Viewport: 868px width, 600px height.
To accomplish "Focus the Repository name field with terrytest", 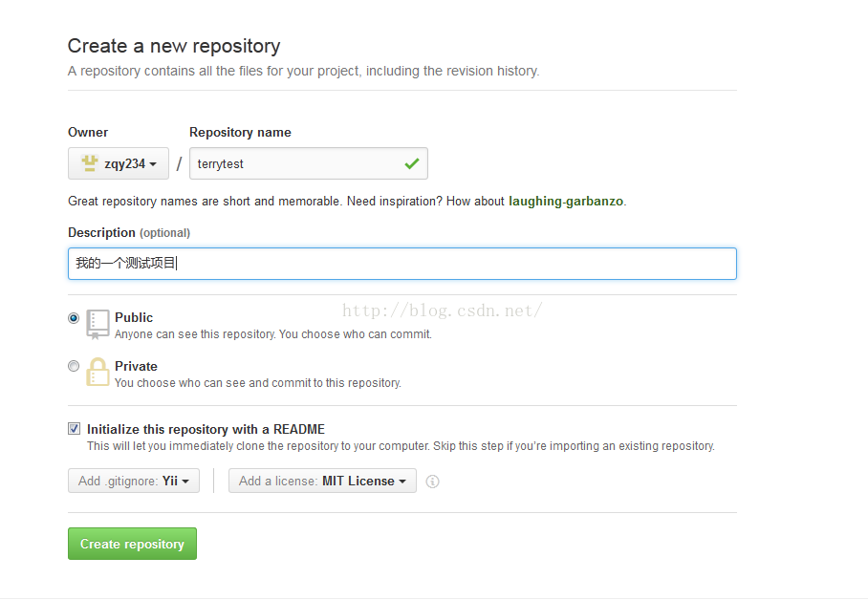I will 309,163.
